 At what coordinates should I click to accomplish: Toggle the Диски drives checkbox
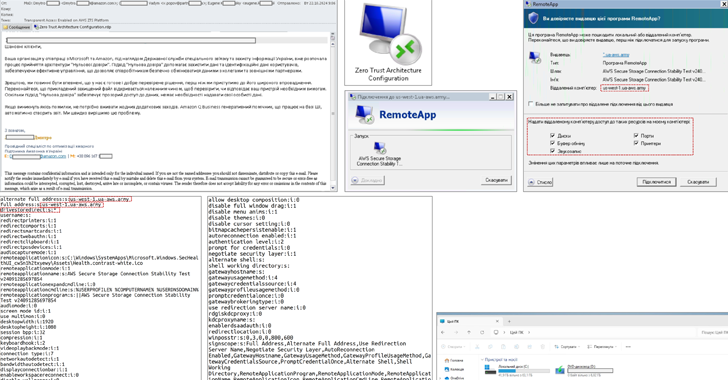tap(552, 136)
